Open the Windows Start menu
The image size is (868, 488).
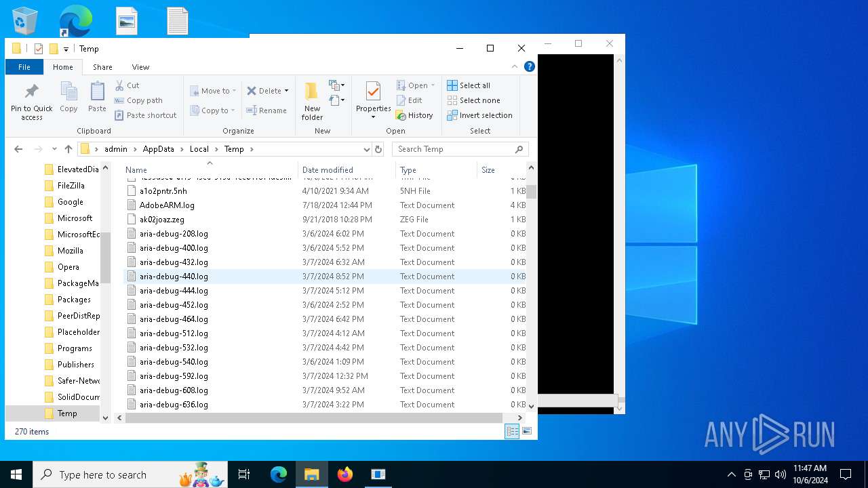click(x=16, y=474)
